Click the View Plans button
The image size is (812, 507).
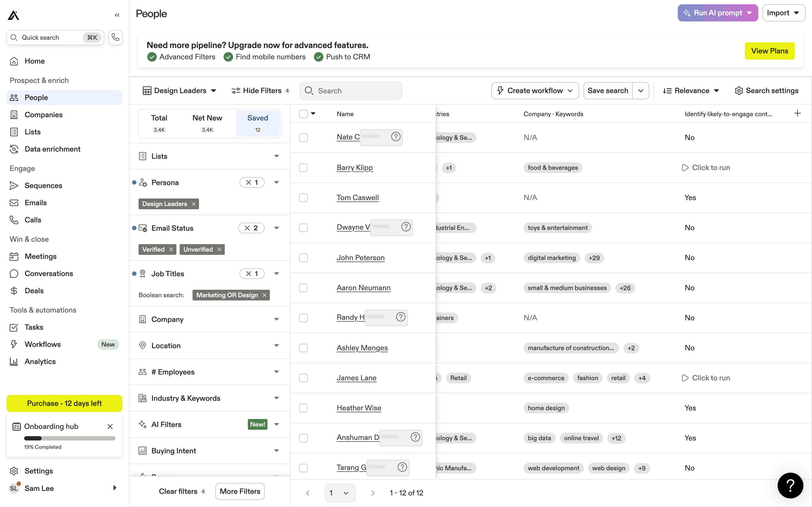pyautogui.click(x=769, y=51)
